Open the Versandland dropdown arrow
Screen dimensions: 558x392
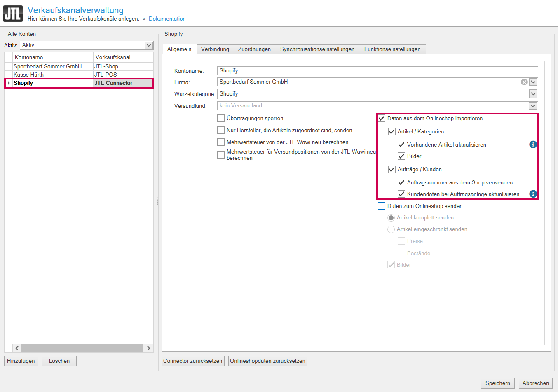coord(533,106)
